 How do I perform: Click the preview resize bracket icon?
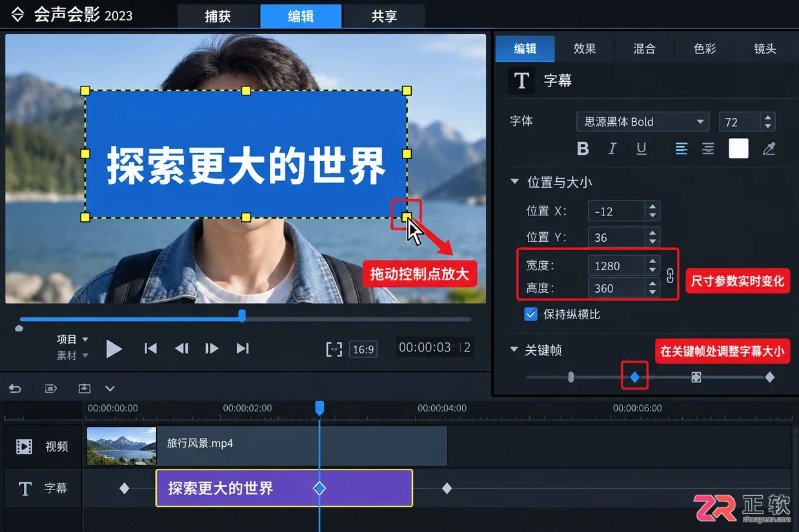tap(334, 350)
